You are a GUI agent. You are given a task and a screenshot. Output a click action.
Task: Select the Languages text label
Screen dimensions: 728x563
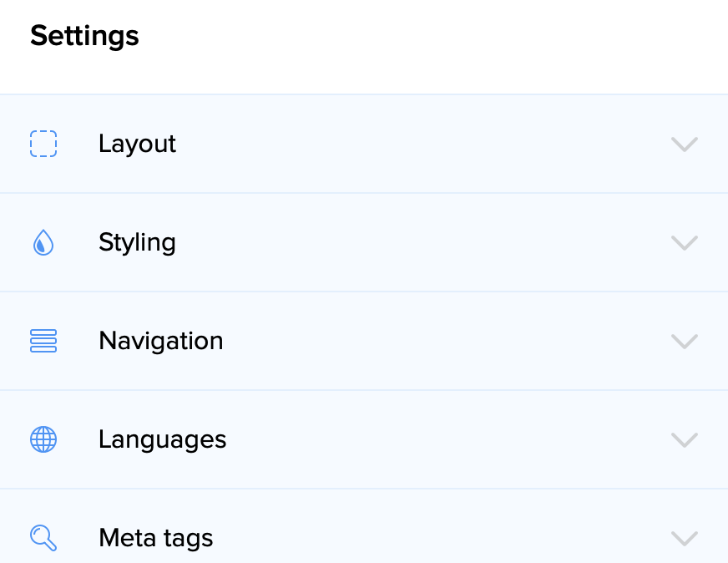(x=162, y=439)
